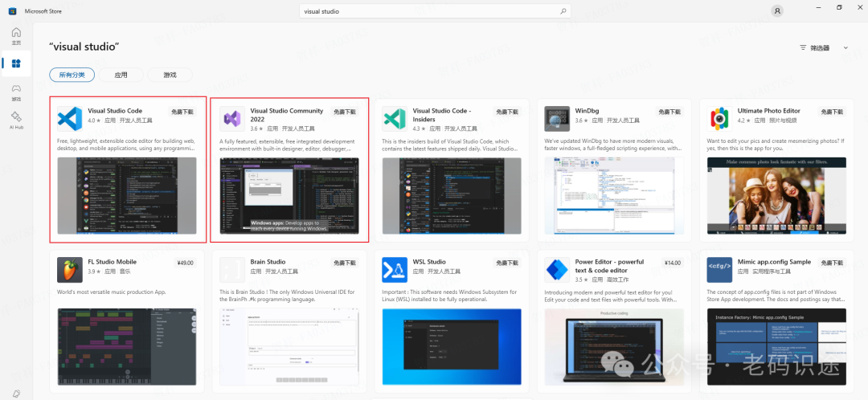Screen dimensions: 868x400
Task: Click the Brain Studio title text
Action: click(268, 262)
